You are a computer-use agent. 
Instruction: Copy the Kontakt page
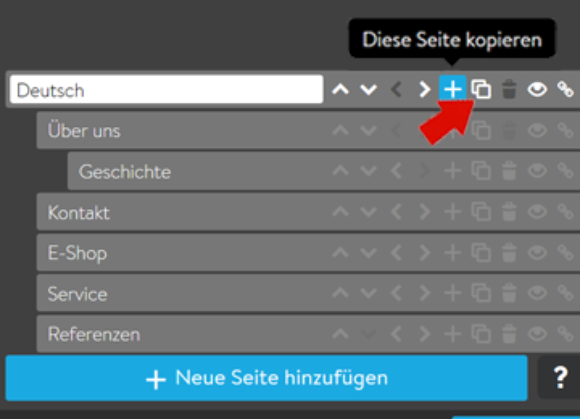[x=481, y=212]
